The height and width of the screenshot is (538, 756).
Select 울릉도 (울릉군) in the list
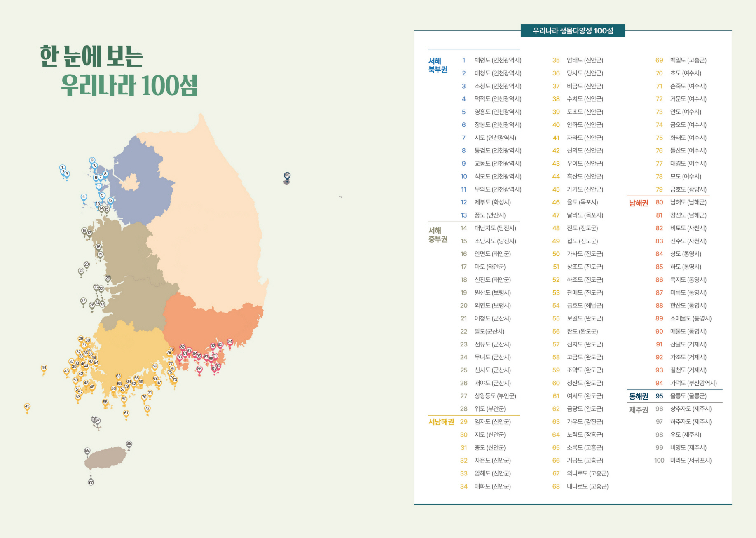pyautogui.click(x=688, y=396)
